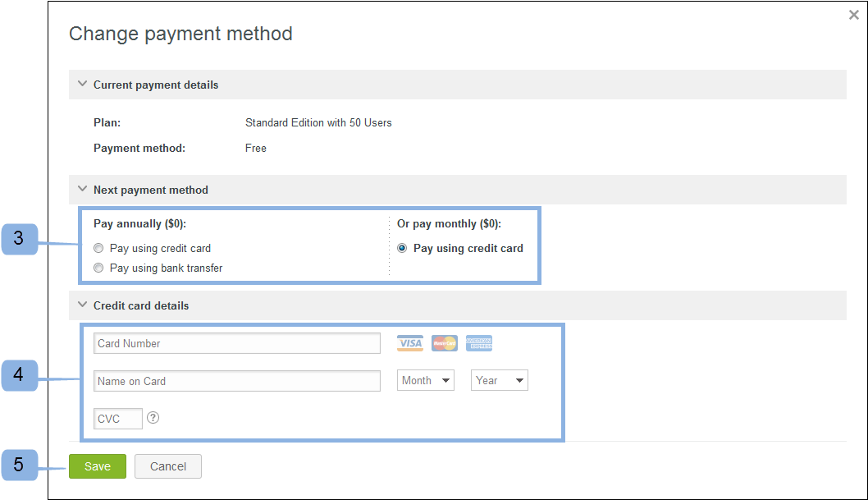Click the Name on Card field
Image resolution: width=868 pixels, height=500 pixels.
pos(236,380)
